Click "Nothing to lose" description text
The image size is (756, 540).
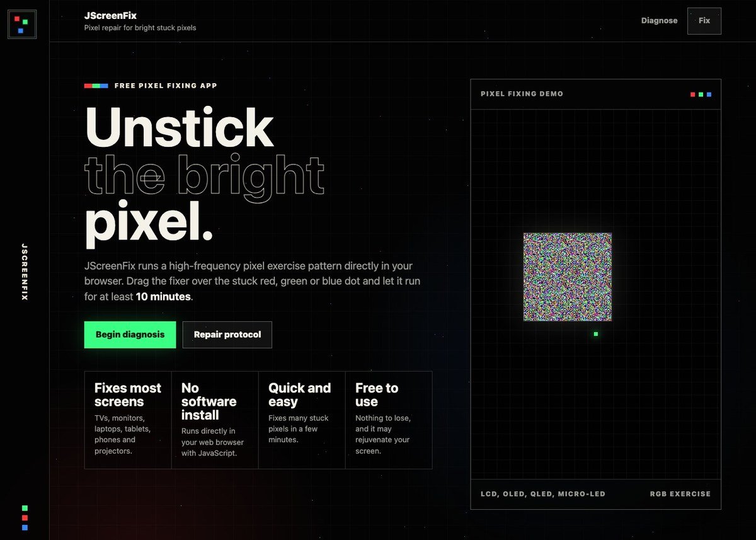384,435
